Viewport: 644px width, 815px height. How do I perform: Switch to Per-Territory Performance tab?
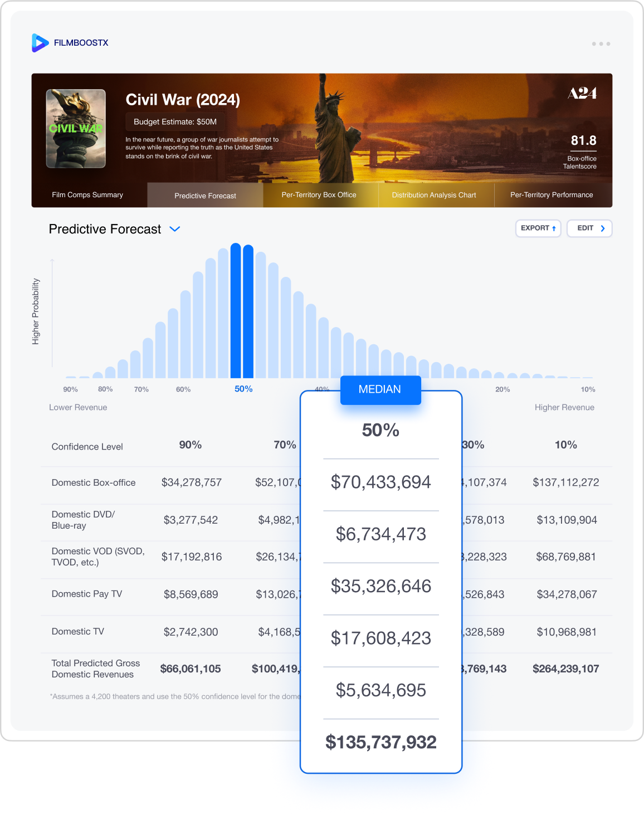tap(552, 195)
